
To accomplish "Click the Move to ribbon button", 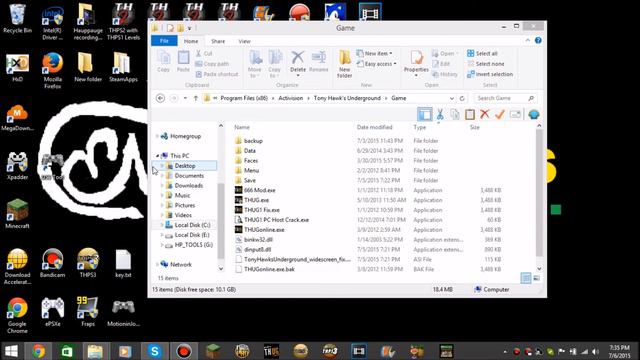I will coord(255,64).
